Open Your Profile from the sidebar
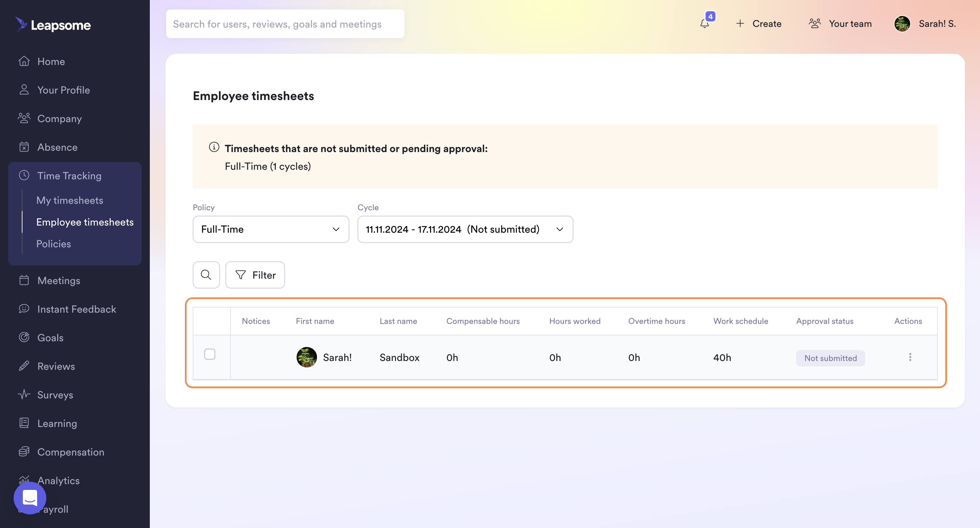 (64, 90)
